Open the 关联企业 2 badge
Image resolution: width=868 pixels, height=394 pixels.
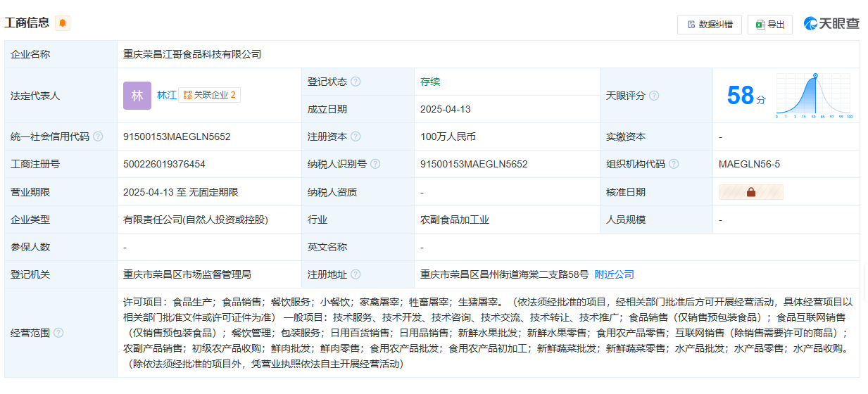[209, 95]
